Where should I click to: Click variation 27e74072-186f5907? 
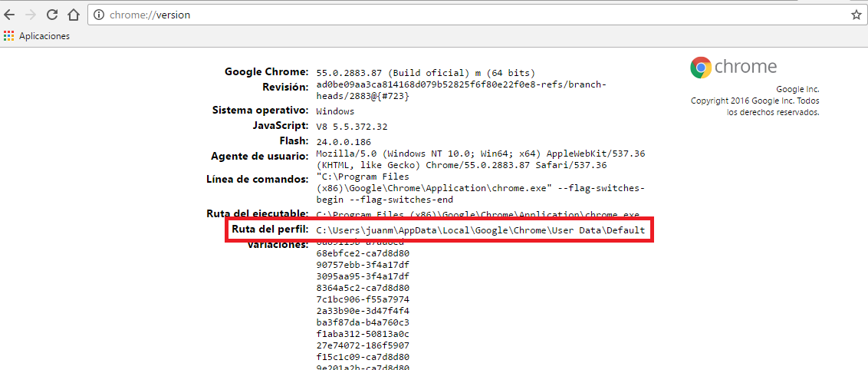pyautogui.click(x=363, y=345)
